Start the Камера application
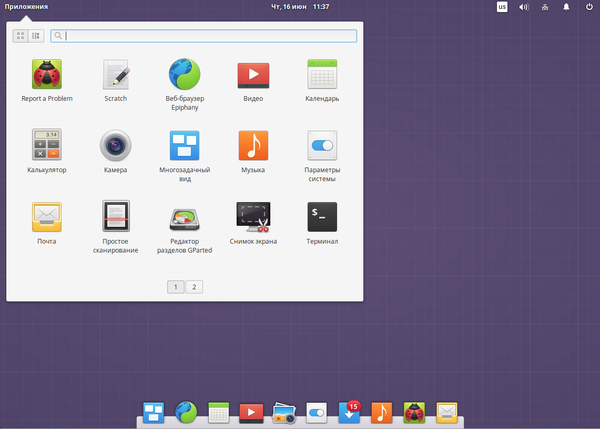This screenshot has width=600, height=429. (x=116, y=145)
